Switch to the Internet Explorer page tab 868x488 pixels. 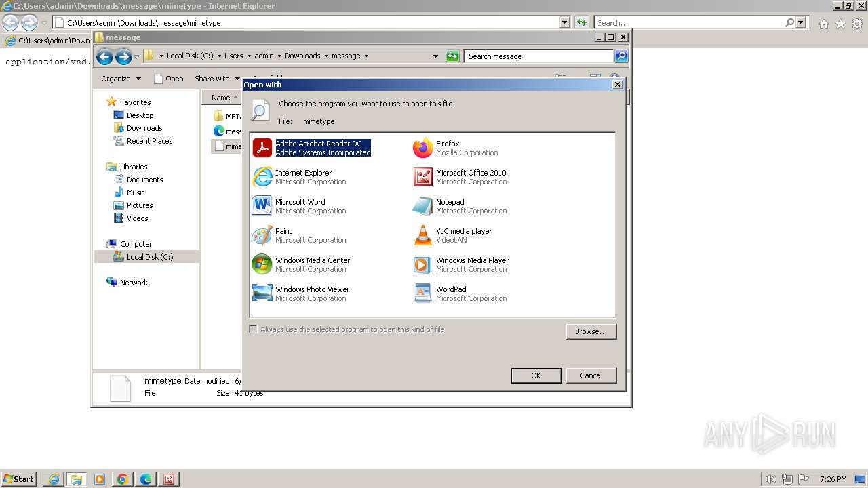point(46,41)
